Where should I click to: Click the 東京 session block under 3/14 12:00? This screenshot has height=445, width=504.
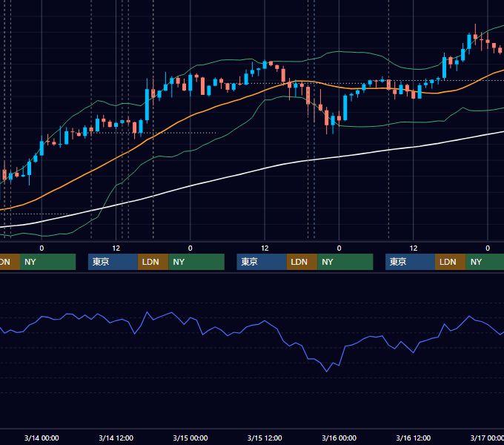click(x=113, y=262)
